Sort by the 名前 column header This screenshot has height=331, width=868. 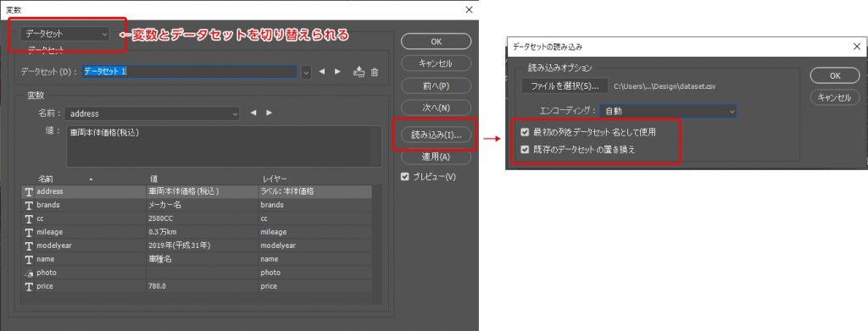pos(46,179)
